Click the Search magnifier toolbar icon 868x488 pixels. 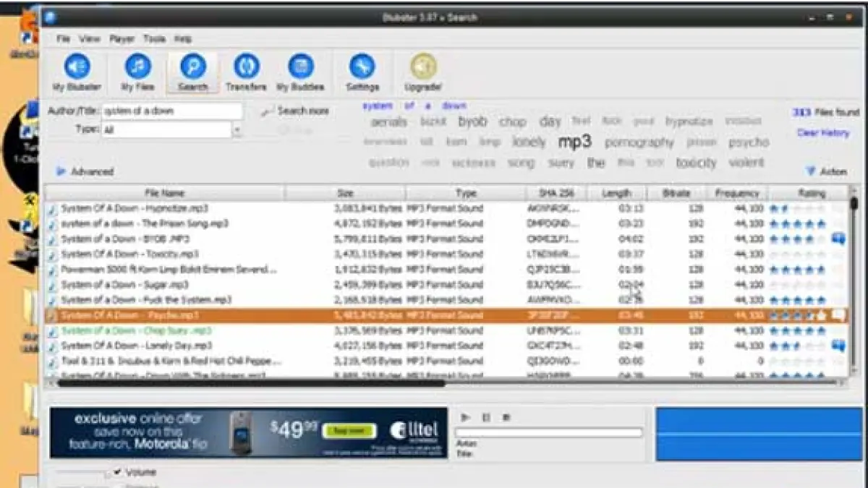click(192, 68)
